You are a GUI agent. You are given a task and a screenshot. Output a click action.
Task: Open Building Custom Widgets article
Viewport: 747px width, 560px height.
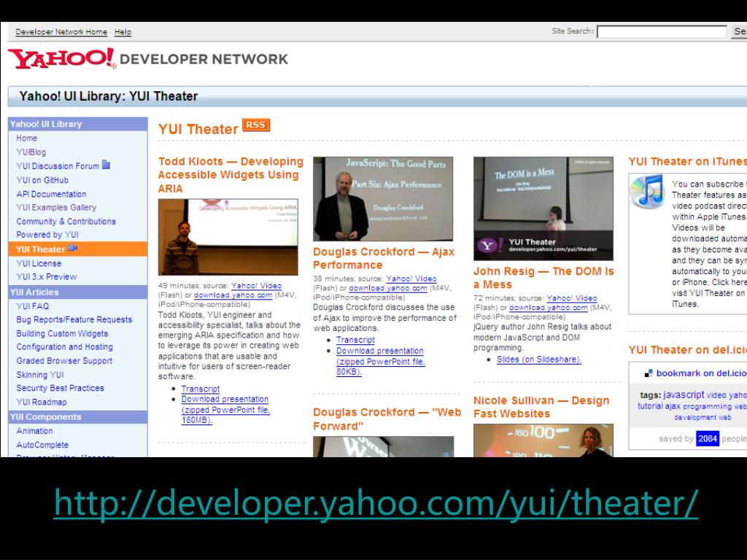(x=62, y=333)
